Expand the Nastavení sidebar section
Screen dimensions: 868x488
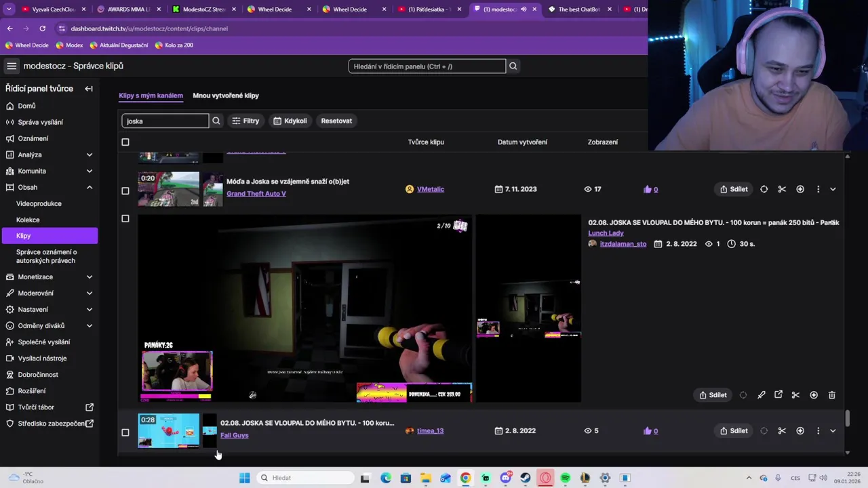(89, 309)
